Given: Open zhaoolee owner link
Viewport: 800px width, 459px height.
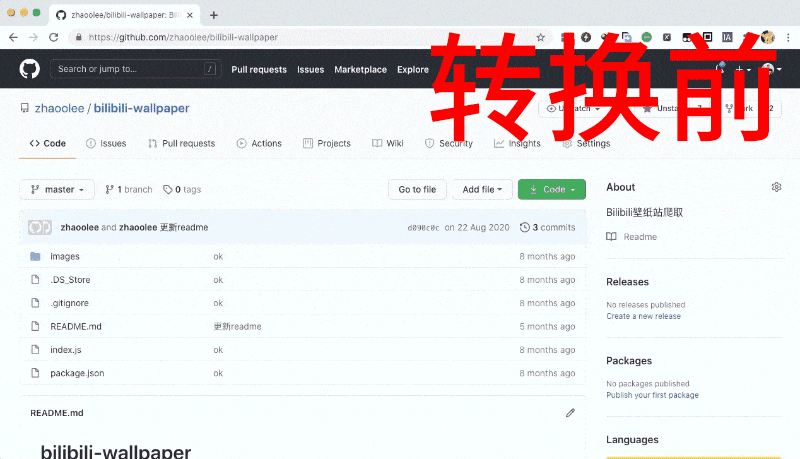Looking at the screenshot, I should (59, 108).
